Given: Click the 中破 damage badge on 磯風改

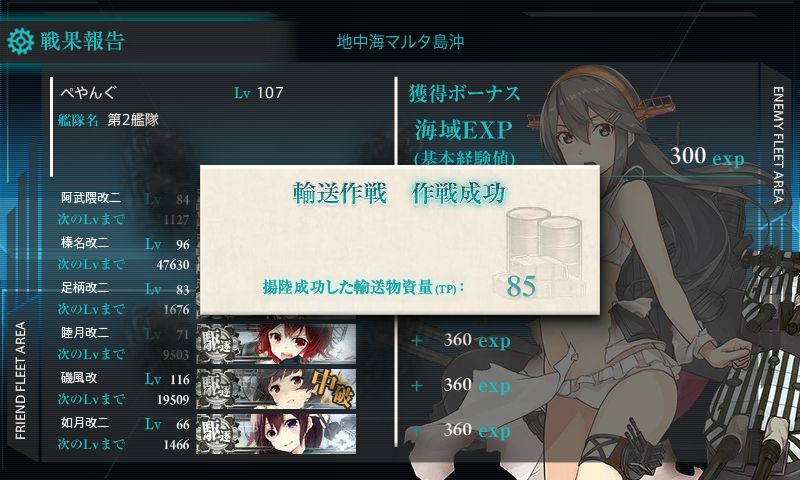Looking at the screenshot, I should 331,389.
